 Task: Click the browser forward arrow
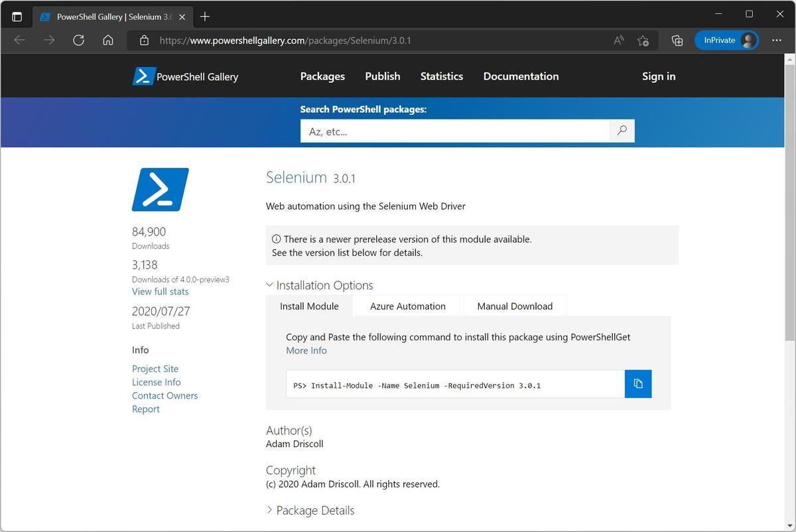49,40
